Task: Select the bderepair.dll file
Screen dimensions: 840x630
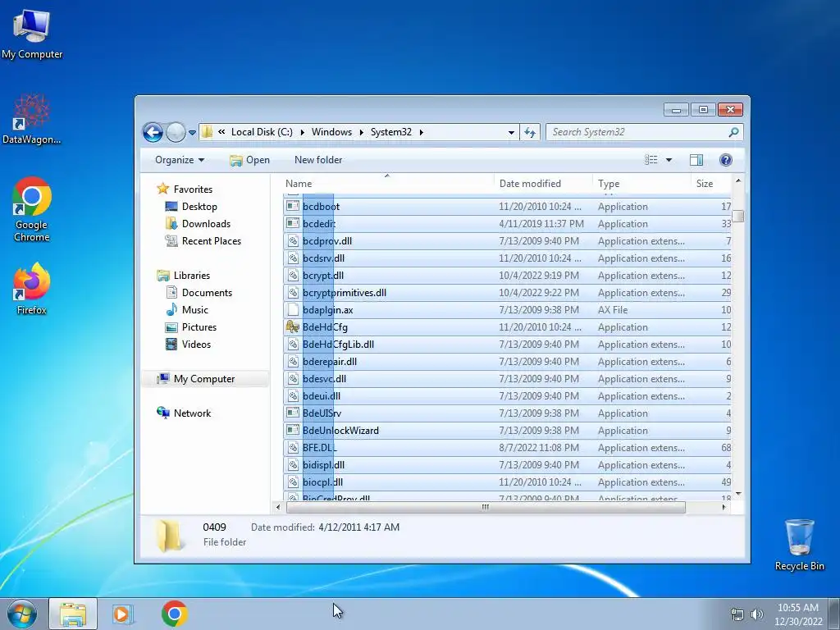Action: click(507, 362)
